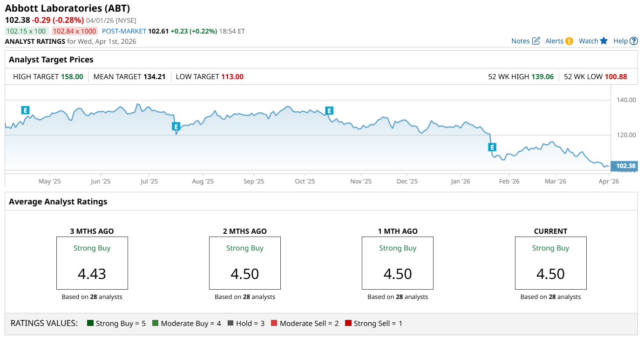Click the earnings marker in mid-October '25
The width and height of the screenshot is (644, 339).
point(329,111)
